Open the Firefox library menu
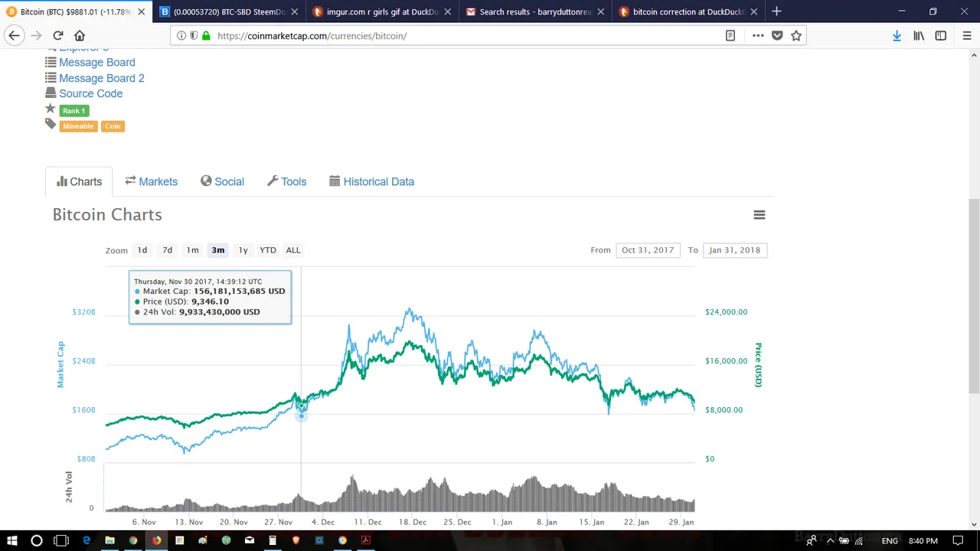Screen dimensions: 980x551 [919, 35]
